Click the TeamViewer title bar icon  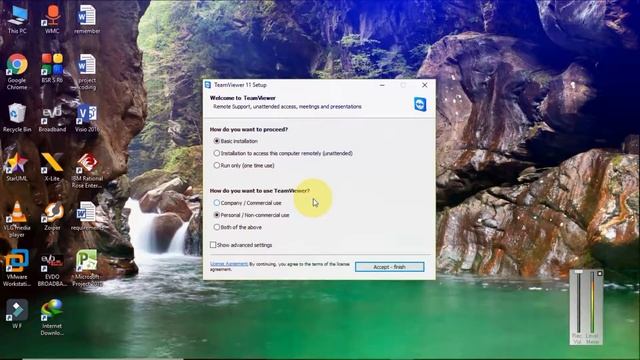[x=208, y=85]
